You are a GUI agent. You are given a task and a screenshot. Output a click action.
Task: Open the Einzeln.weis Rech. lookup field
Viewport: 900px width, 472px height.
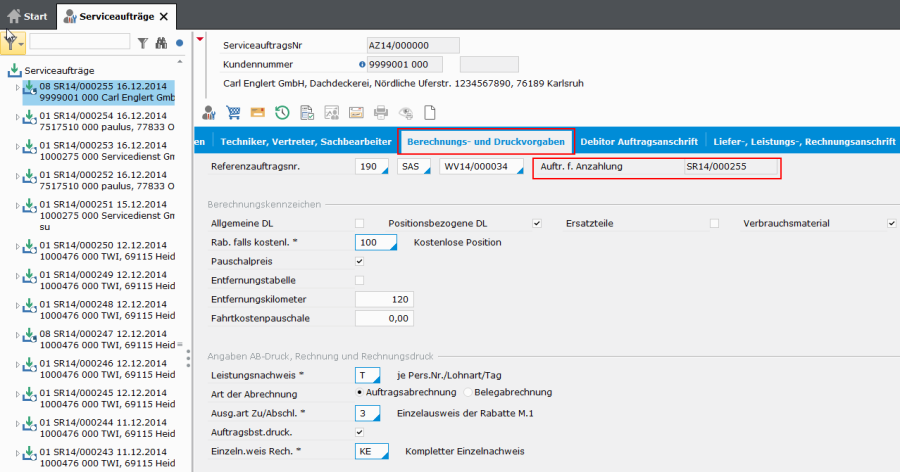click(x=372, y=451)
